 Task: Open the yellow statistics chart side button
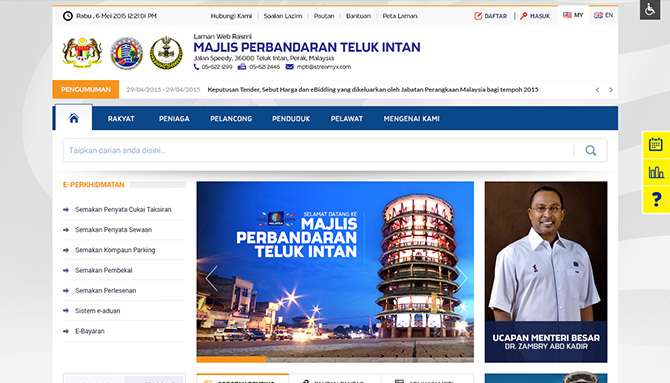click(x=655, y=172)
